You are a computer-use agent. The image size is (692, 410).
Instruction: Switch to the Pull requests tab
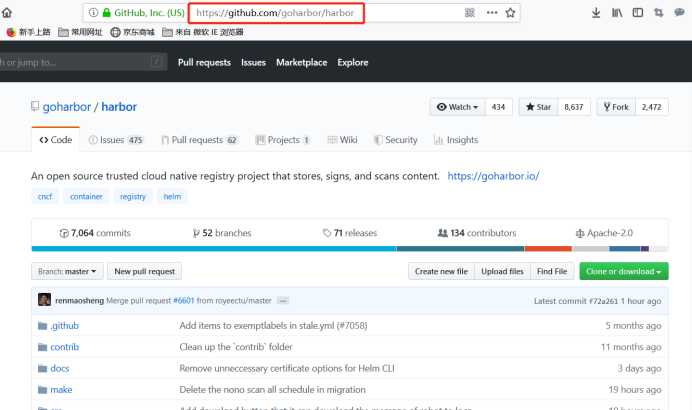199,140
